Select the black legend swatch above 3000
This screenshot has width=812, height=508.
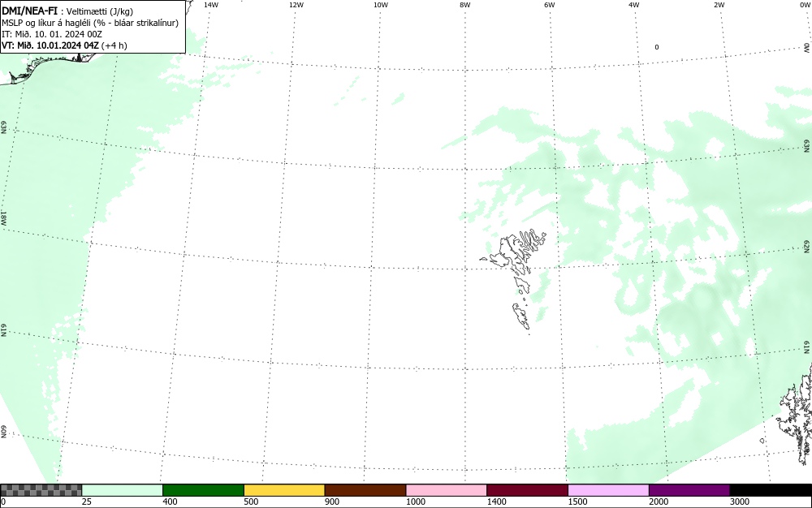pos(771,490)
